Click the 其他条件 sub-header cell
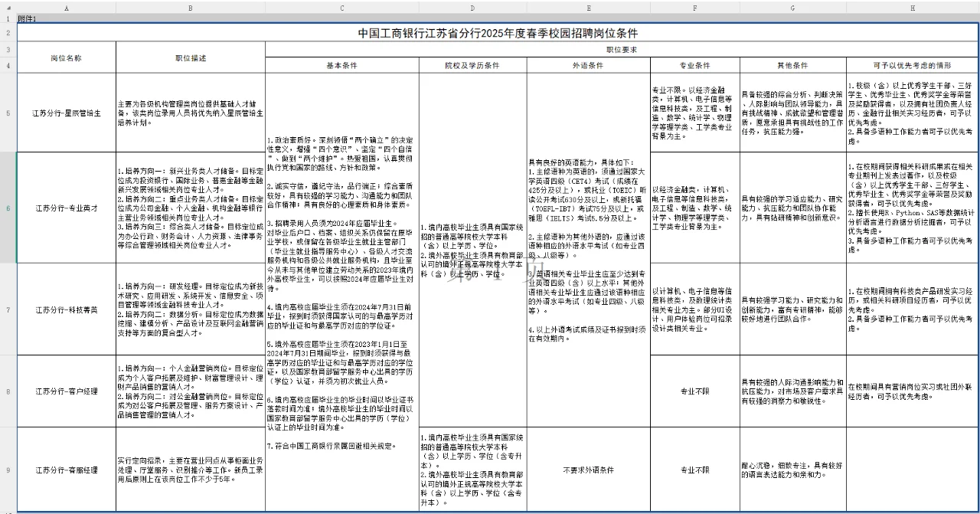 point(792,65)
